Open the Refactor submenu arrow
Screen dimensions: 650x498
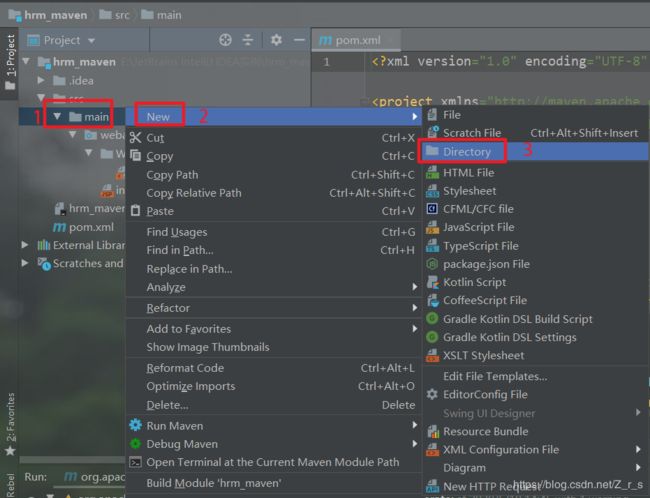415,308
